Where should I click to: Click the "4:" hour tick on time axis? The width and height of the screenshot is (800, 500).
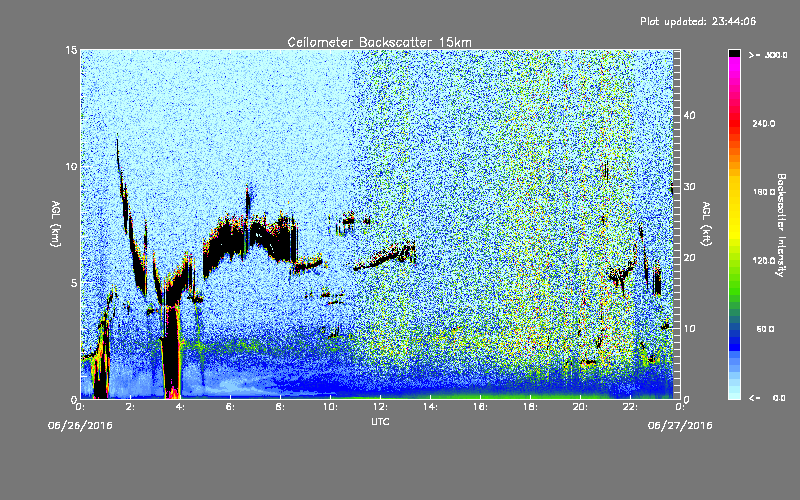(x=181, y=407)
